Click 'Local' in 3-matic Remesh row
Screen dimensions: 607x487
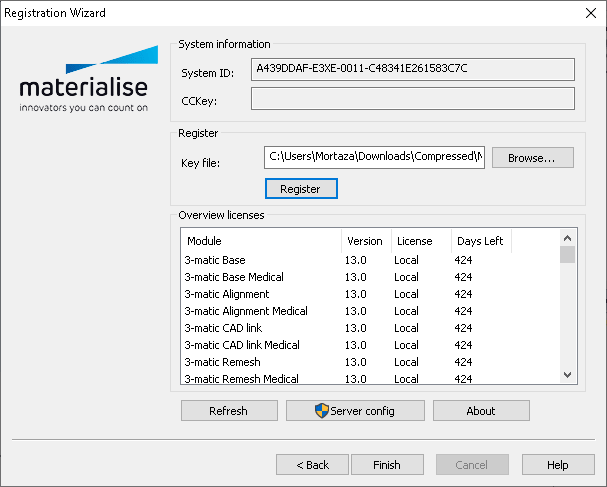point(406,362)
